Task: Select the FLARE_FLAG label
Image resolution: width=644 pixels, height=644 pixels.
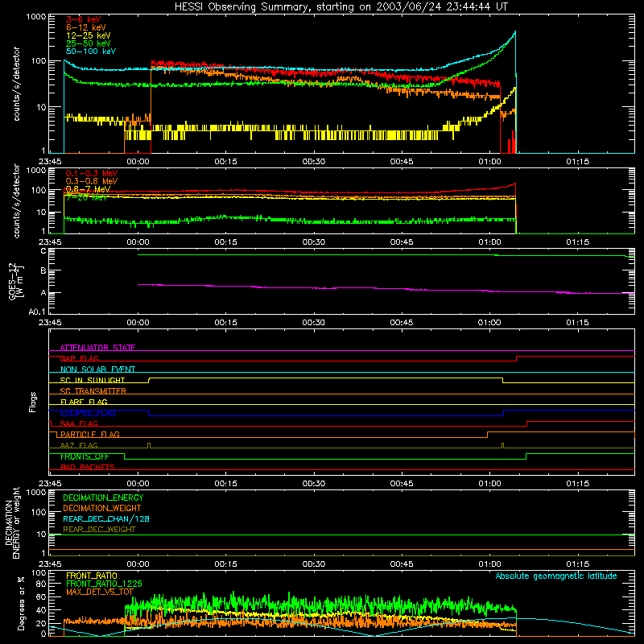Action: [84, 402]
